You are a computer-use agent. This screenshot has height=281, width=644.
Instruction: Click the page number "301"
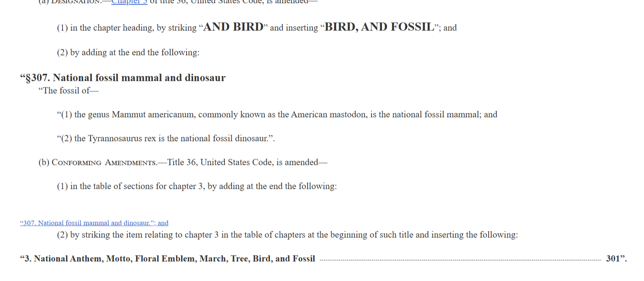[613, 259]
